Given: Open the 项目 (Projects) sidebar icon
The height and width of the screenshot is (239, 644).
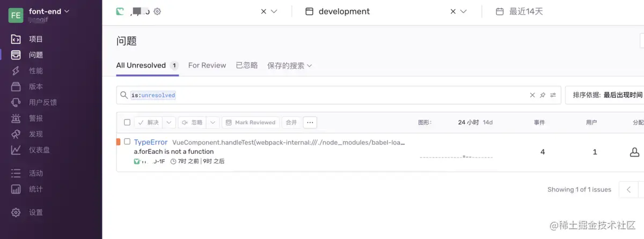Looking at the screenshot, I should (x=16, y=39).
